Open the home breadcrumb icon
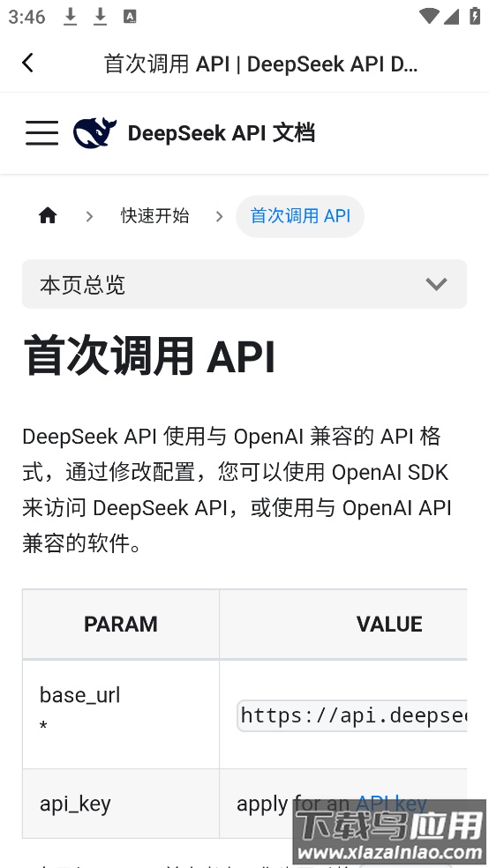Viewport: 489px width, 868px height. coord(48,215)
